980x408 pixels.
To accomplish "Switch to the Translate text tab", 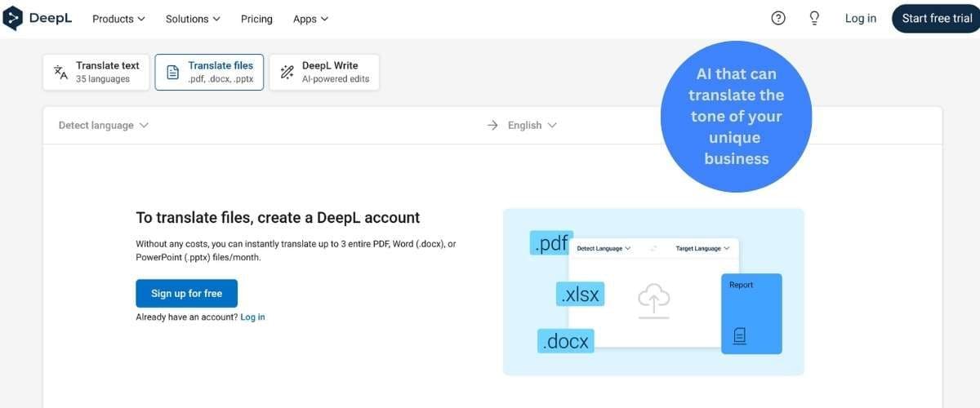I will click(96, 72).
